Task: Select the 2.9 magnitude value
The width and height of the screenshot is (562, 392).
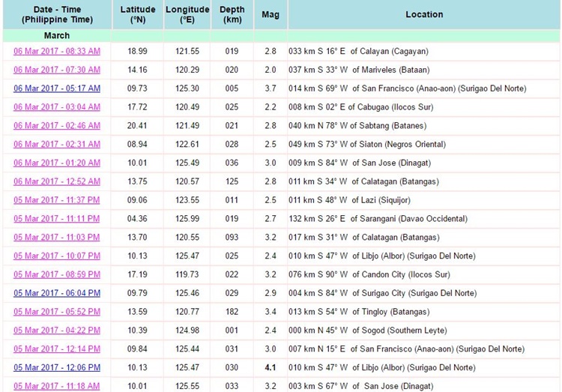Action: point(271,293)
